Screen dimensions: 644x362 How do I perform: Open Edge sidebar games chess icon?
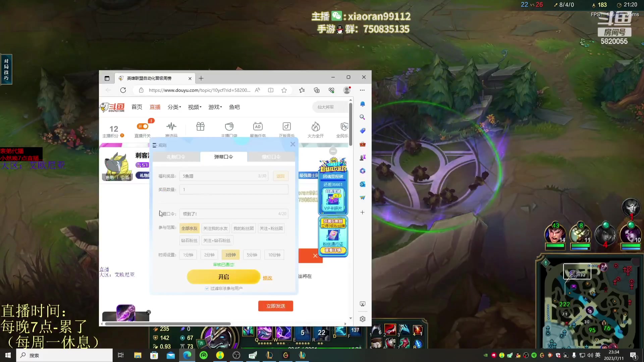pos(363,158)
